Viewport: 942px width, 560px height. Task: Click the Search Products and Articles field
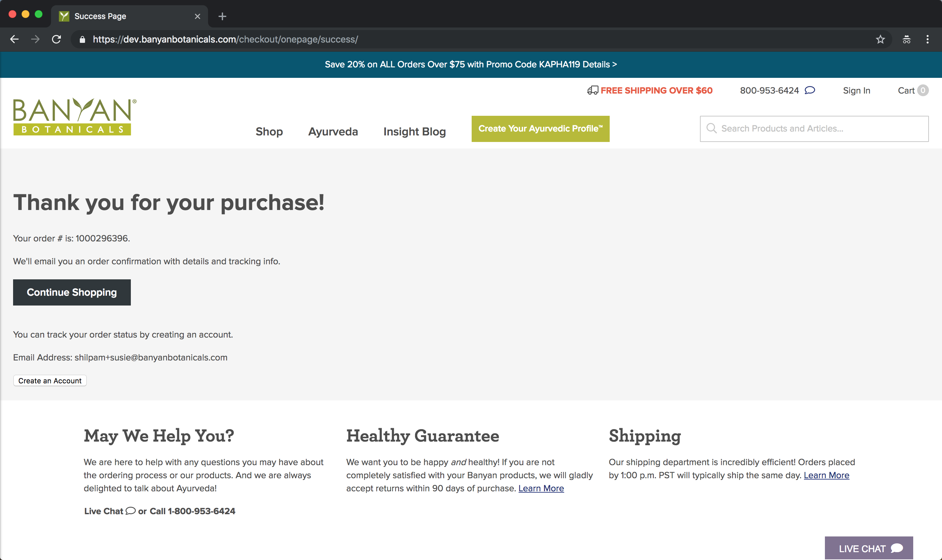click(x=814, y=129)
